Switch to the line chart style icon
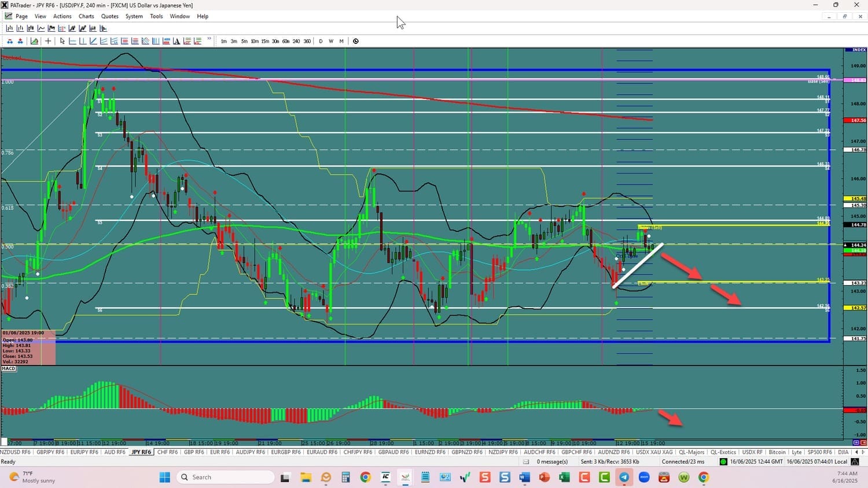The width and height of the screenshot is (868, 488). tap(41, 28)
